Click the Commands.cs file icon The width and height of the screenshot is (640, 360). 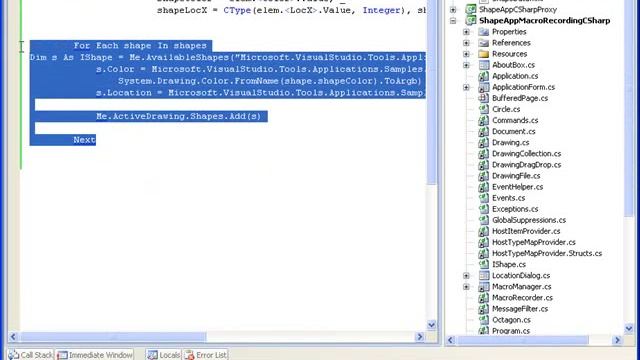pos(484,120)
